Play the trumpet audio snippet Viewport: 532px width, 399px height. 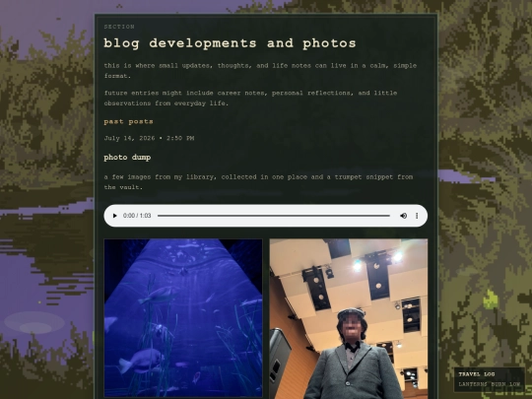point(114,216)
